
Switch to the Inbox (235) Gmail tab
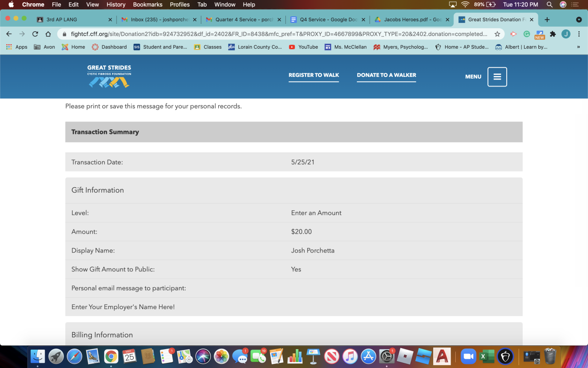158,20
